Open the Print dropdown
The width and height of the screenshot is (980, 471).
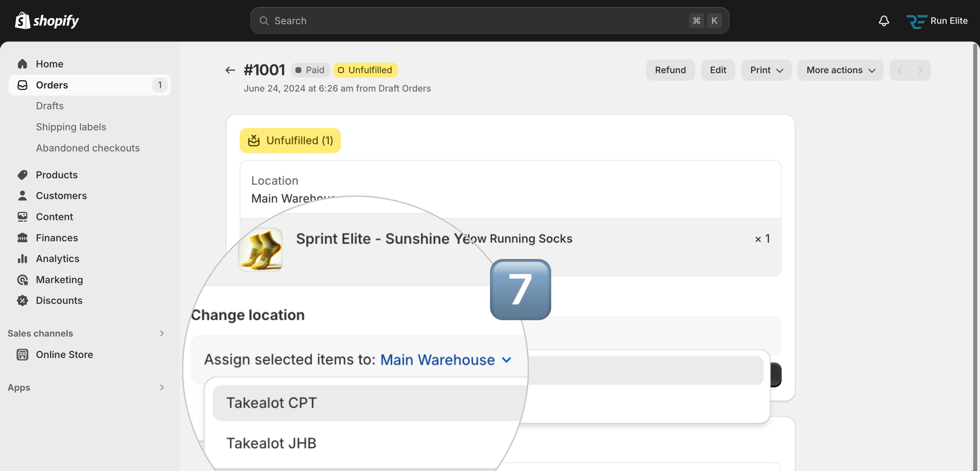(x=766, y=70)
